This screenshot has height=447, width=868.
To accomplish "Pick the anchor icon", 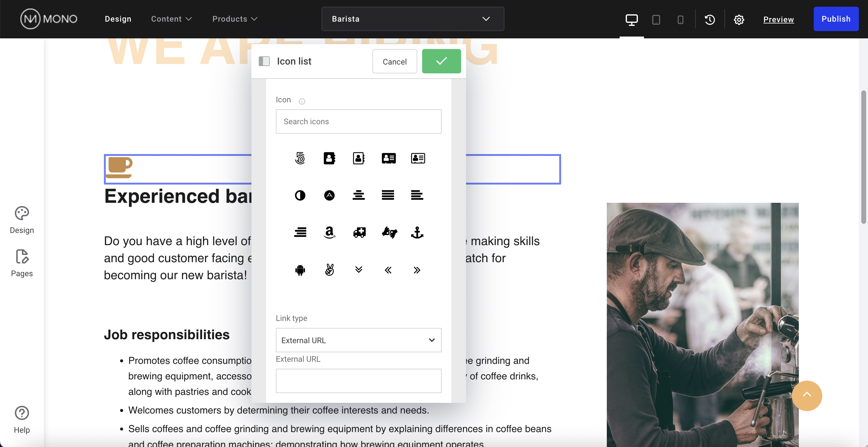I will pos(417,232).
